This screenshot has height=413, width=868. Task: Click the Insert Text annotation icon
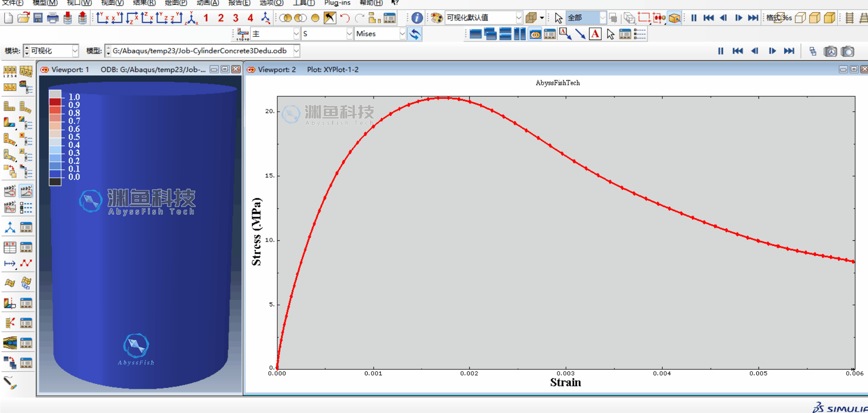pyautogui.click(x=595, y=34)
